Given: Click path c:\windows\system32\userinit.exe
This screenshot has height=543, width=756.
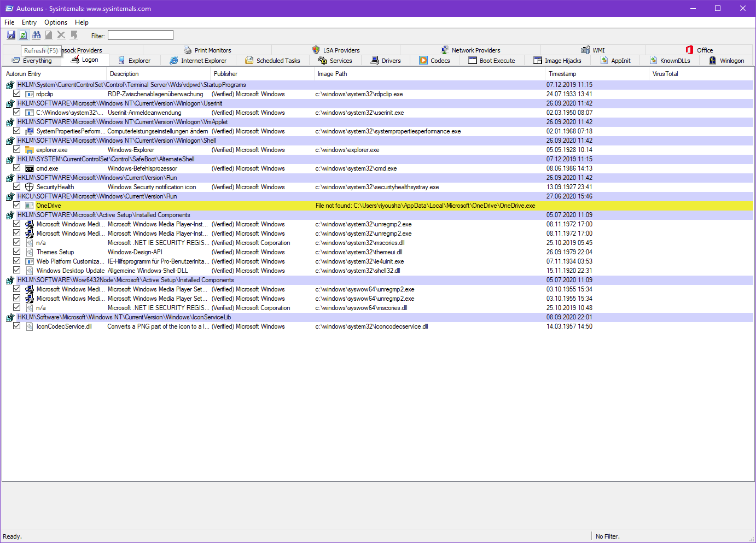Looking at the screenshot, I should point(359,113).
